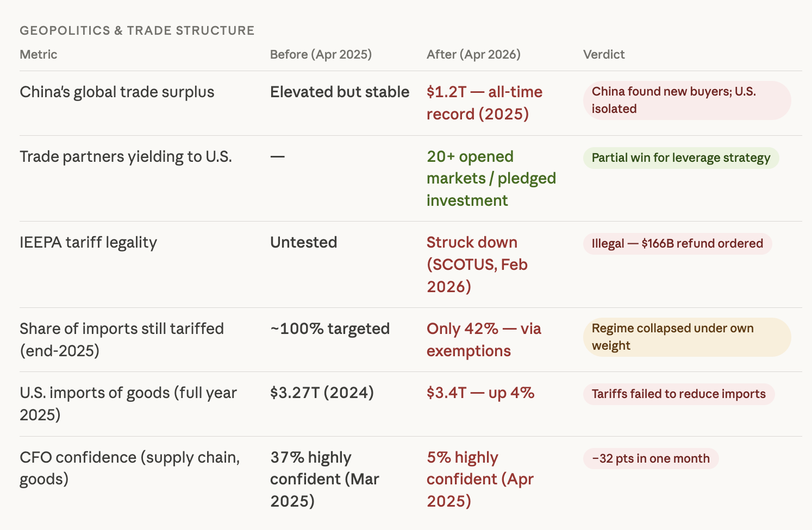812x530 pixels.
Task: Select the 'Trade partners yielding to U.S.' row label
Action: click(126, 157)
